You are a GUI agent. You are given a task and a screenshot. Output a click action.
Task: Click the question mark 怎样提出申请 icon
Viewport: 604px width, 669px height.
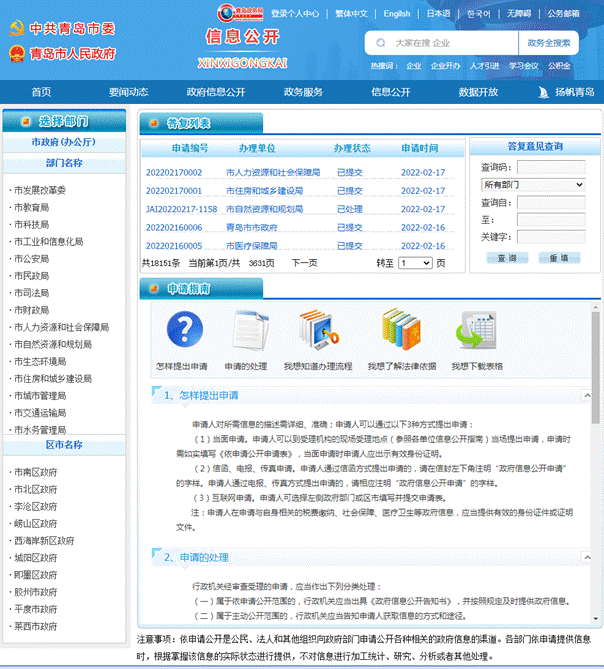(x=182, y=330)
